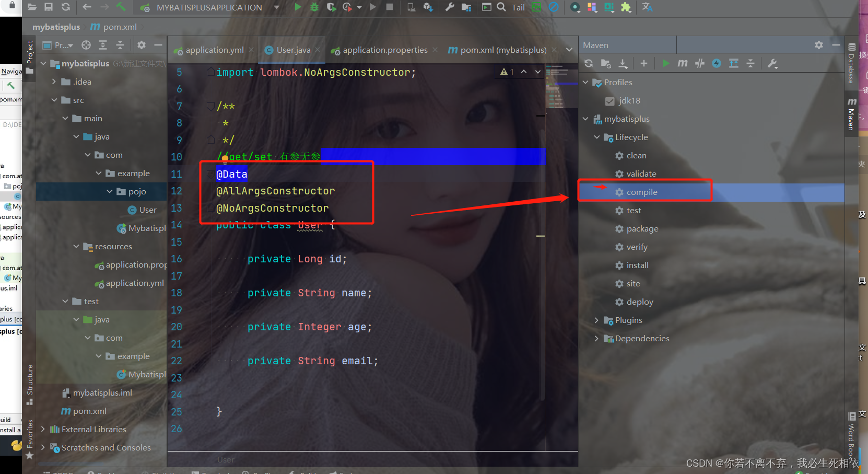868x474 pixels.
Task: Click the Save All icon in main toolbar
Action: pyautogui.click(x=49, y=7)
